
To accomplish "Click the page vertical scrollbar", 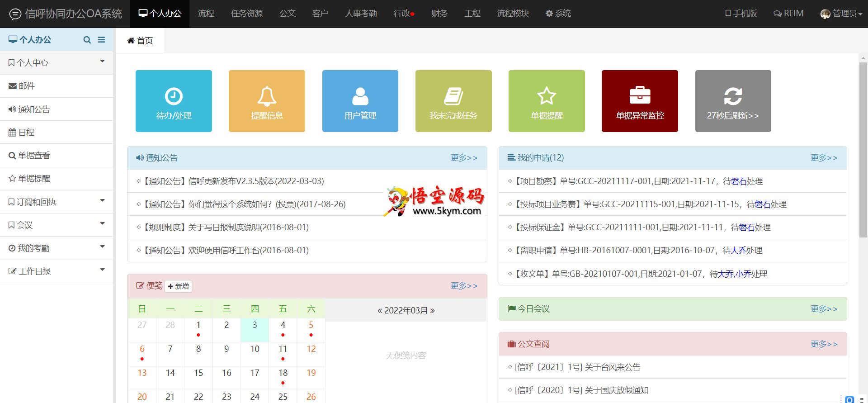I will [x=863, y=149].
